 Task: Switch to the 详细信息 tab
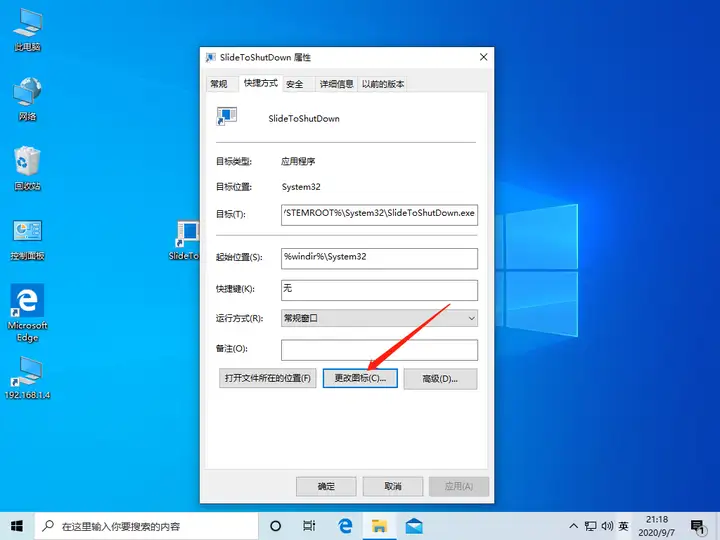click(x=337, y=84)
